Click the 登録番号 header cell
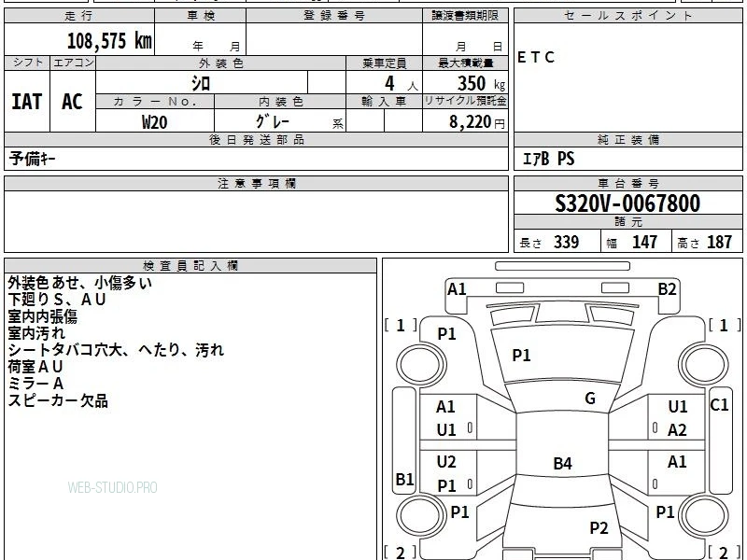 coord(334,16)
